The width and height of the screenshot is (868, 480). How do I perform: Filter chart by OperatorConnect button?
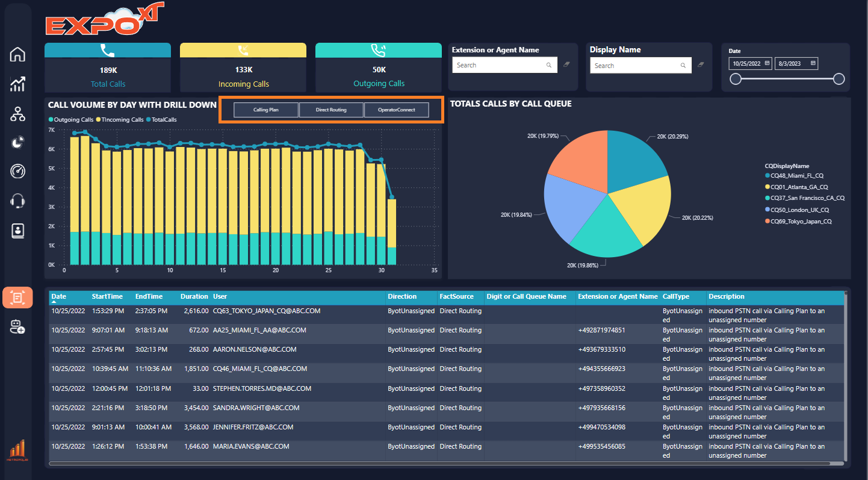coord(397,110)
